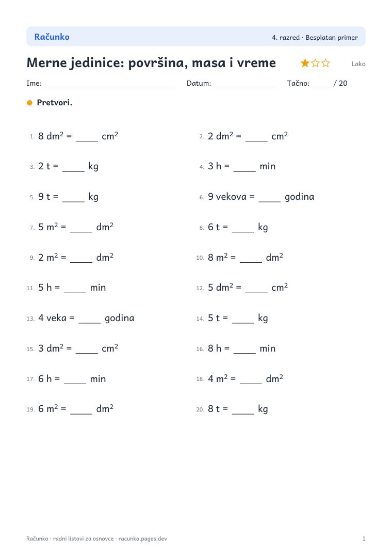Click the 4. razred Besplatan primer label
392x555 pixels.
click(315, 38)
